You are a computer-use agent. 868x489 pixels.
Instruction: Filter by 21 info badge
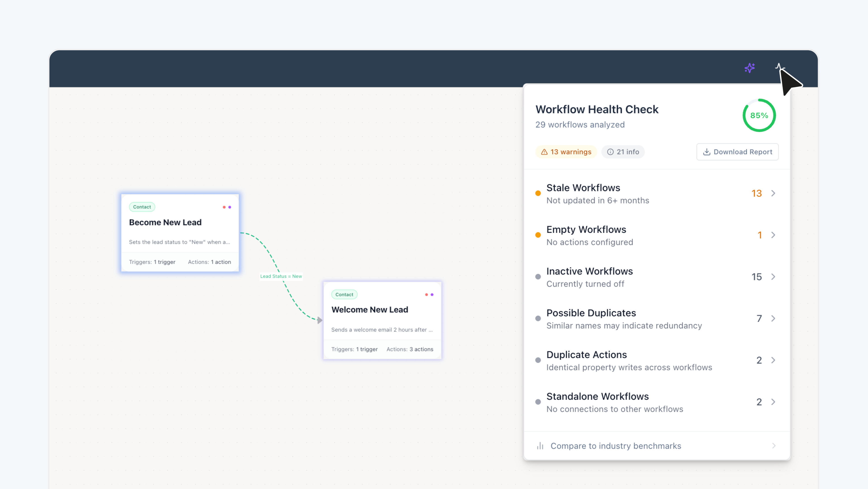623,152
